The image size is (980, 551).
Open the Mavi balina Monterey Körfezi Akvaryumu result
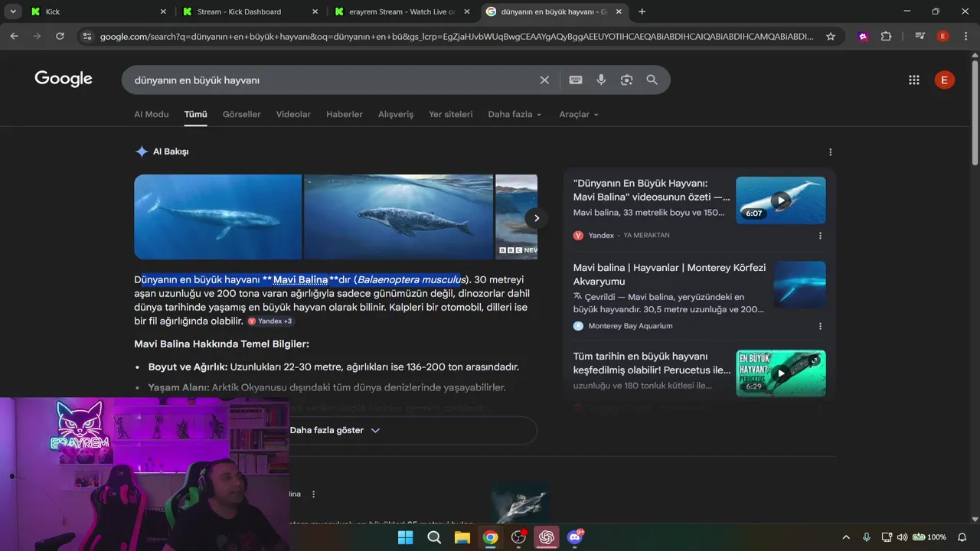point(669,274)
